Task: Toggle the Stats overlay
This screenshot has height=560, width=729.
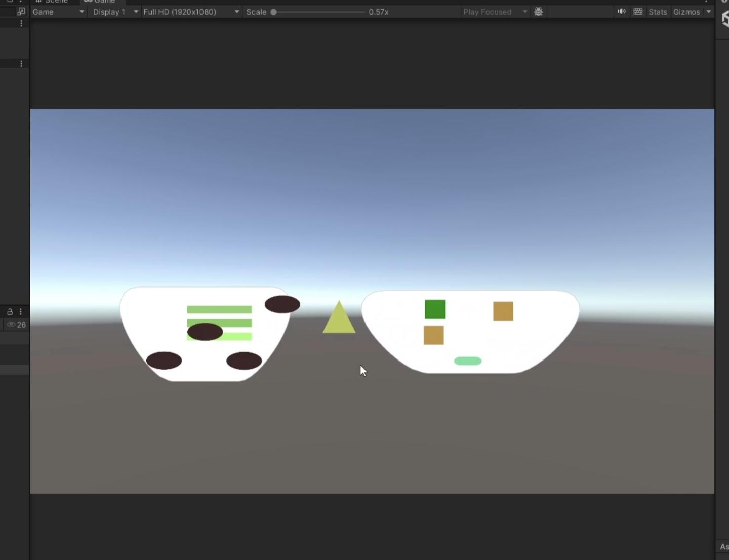Action: click(658, 12)
